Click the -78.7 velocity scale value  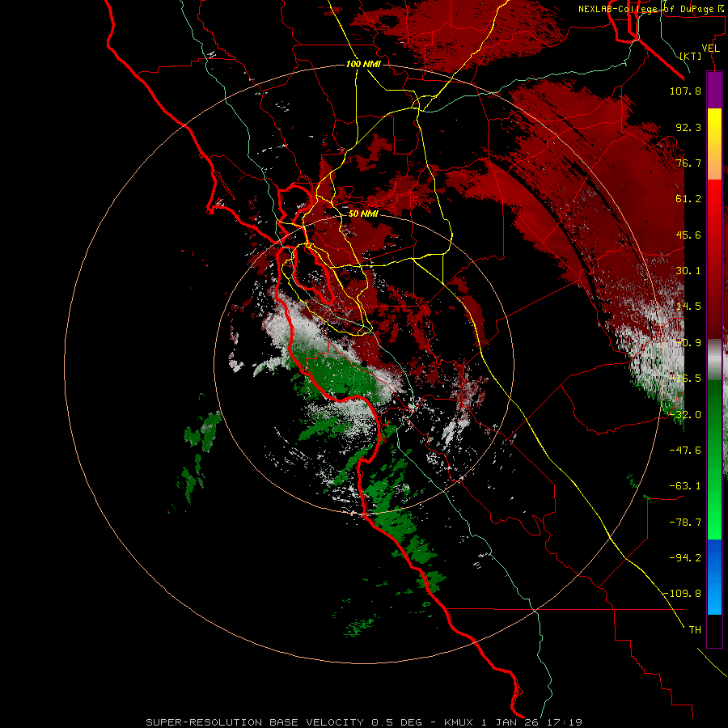pyautogui.click(x=685, y=523)
